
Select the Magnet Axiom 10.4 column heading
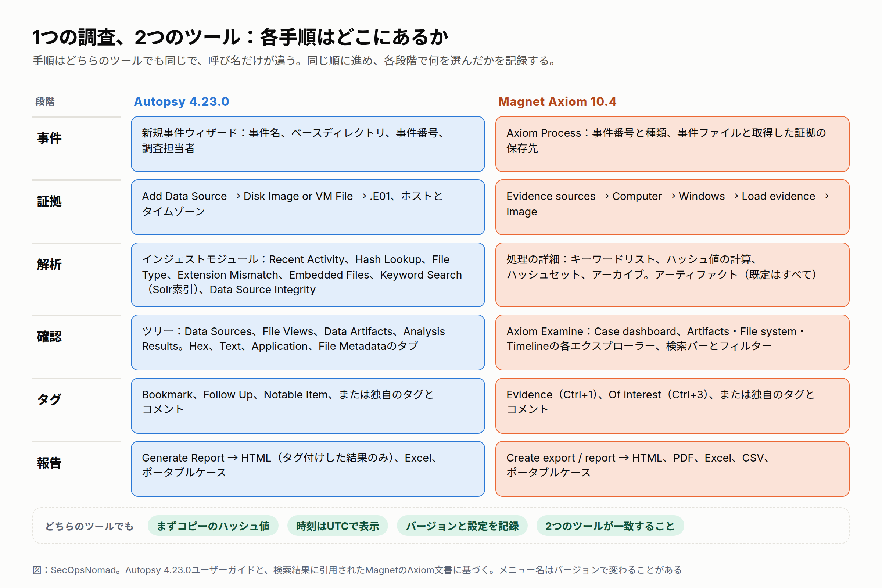557,102
